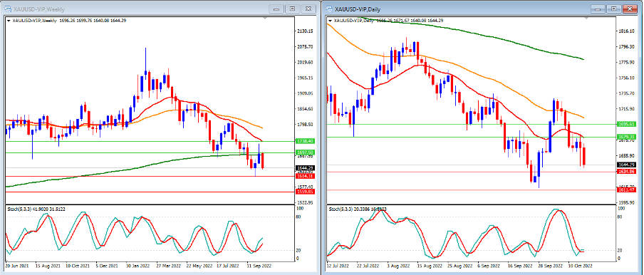644x275 pixels.
Task: Restore the XAUUSD-VIP,Daily chart window
Action: 614,9
